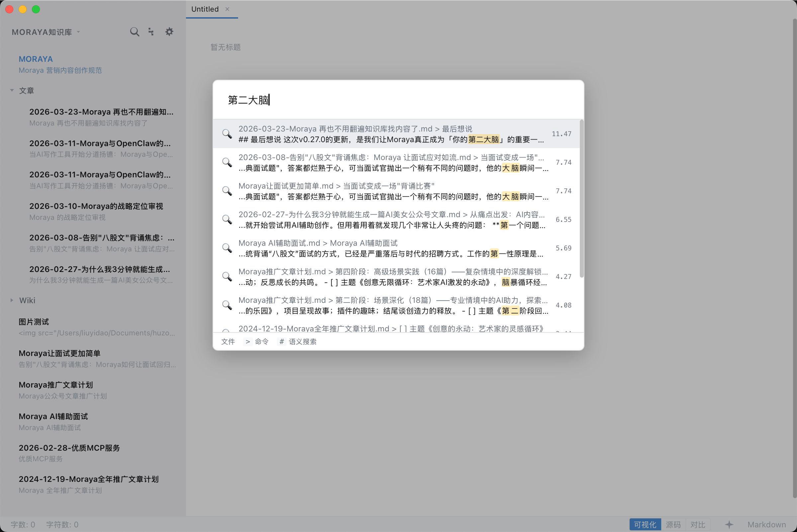Click the Markdown label in status bar
The image size is (797, 532).
pos(766,525)
